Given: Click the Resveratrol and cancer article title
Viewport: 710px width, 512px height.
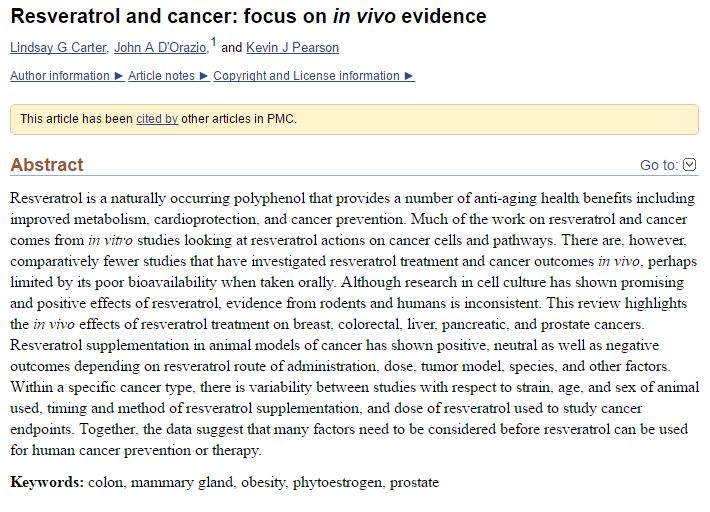Looking at the screenshot, I should pos(248,16).
